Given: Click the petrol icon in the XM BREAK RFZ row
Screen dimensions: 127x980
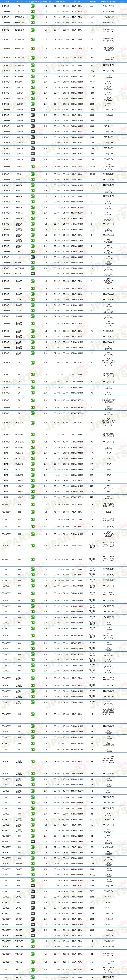Looking at the screenshot, I should pos(33,263).
